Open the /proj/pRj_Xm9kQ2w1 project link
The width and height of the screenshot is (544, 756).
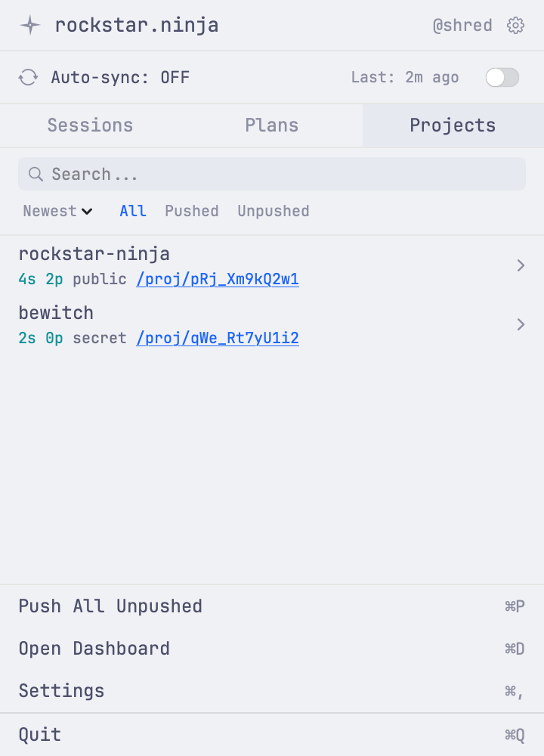[x=217, y=279]
